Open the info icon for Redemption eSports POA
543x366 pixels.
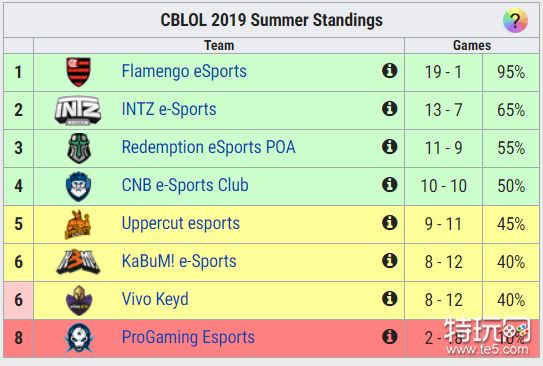tap(390, 146)
